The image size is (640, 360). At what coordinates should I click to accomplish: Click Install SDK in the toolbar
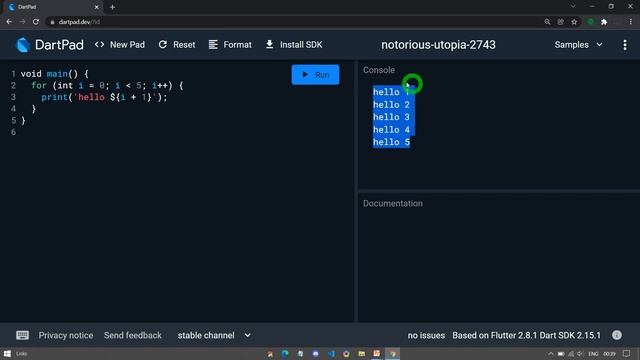(x=294, y=45)
